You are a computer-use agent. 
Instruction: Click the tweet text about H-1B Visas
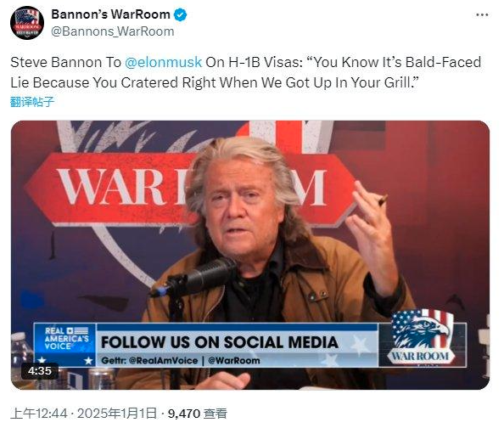tap(246, 72)
